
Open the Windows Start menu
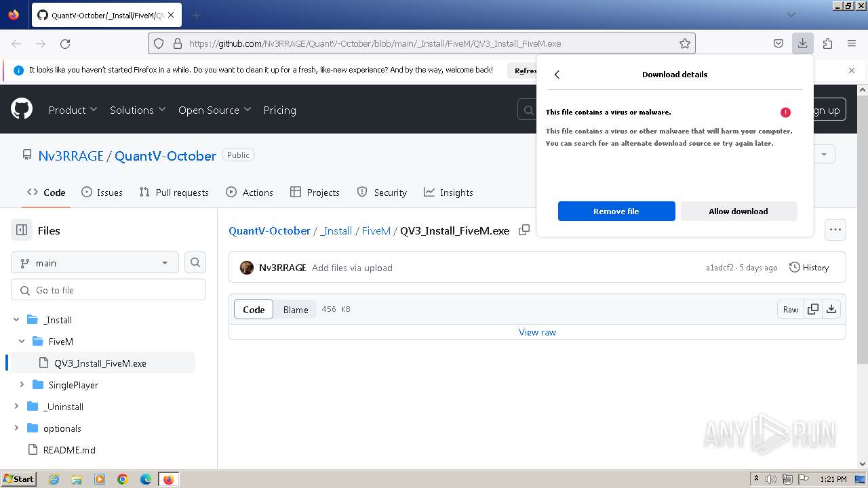coord(18,479)
